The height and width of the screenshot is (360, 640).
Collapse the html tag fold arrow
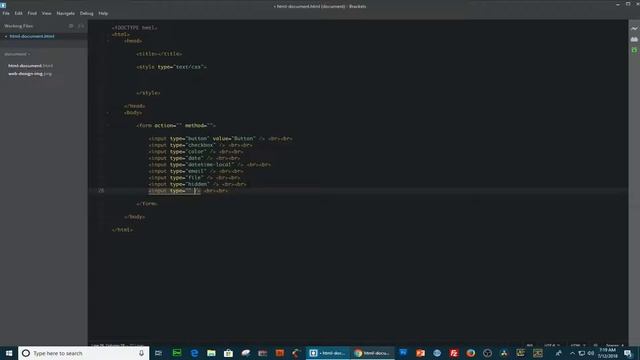(x=108, y=35)
